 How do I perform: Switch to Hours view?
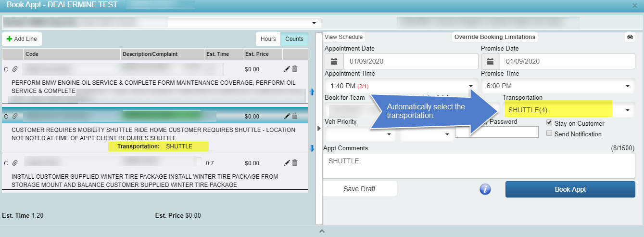[268, 39]
